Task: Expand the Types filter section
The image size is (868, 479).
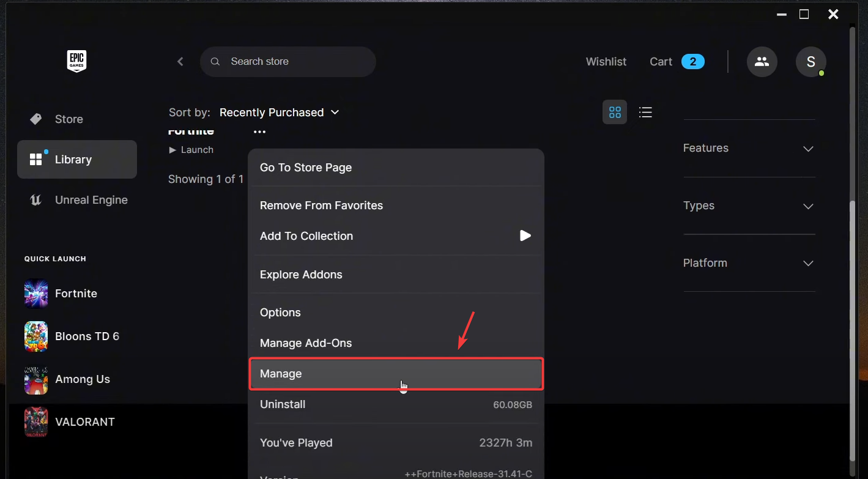Action: [x=749, y=206]
